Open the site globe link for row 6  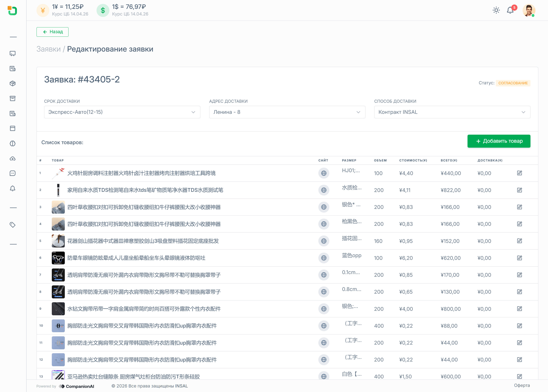324,258
